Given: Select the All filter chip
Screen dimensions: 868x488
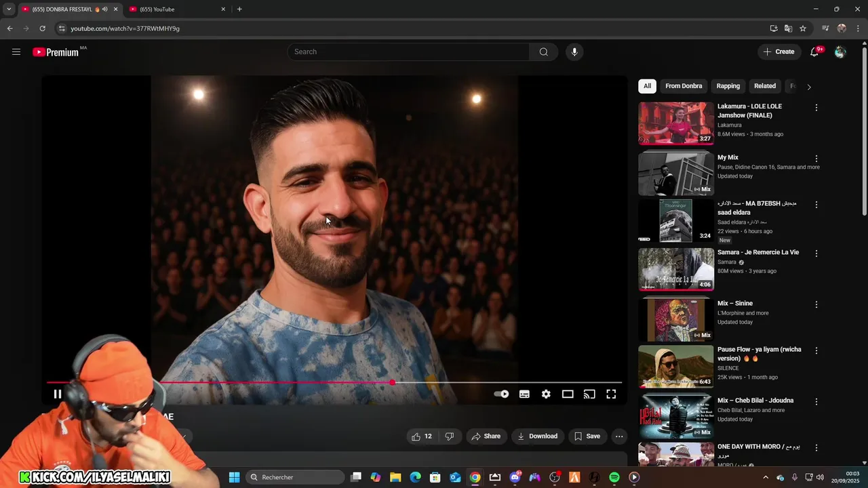Looking at the screenshot, I should click(x=648, y=86).
